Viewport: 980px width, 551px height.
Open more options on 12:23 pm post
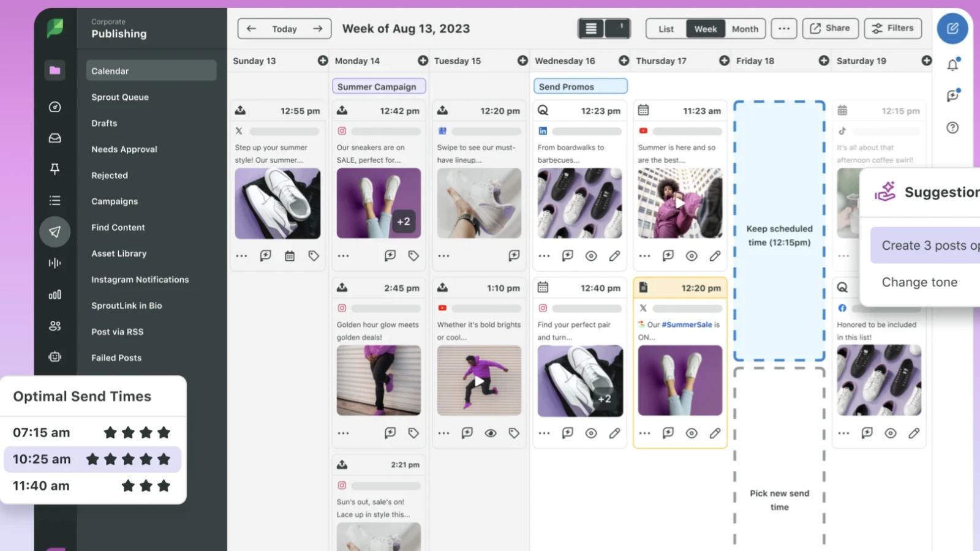(x=544, y=256)
